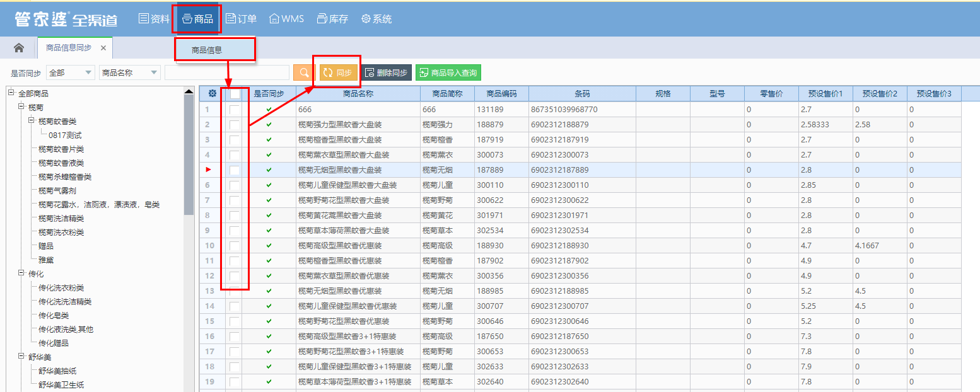
Task: Select 传化洗衣粉类 category
Action: coord(61,288)
